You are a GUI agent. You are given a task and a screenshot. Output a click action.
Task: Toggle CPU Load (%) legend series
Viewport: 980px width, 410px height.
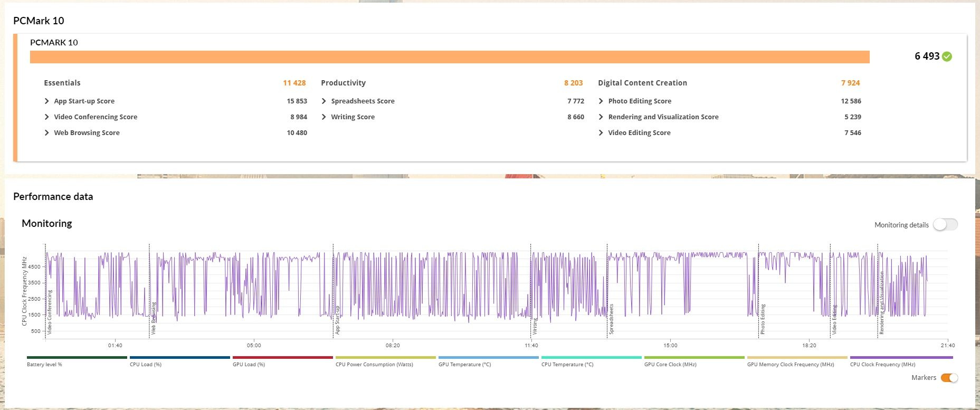(179, 361)
